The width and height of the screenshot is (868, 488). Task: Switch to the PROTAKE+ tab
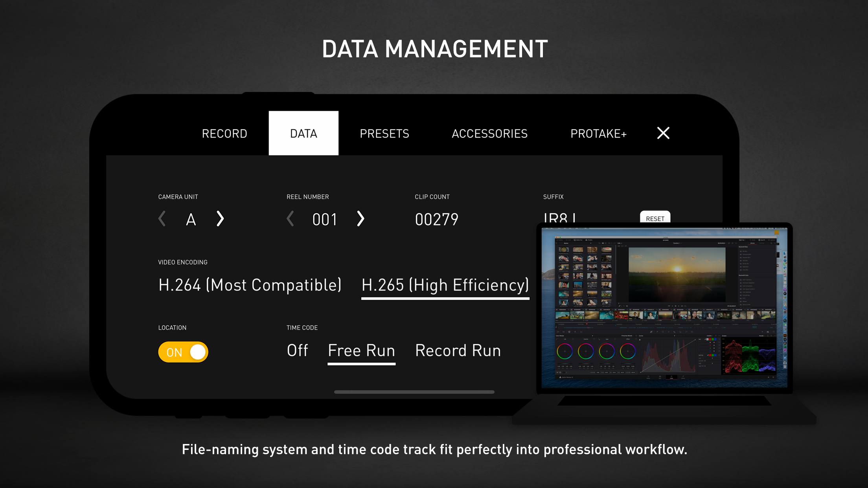pyautogui.click(x=598, y=134)
